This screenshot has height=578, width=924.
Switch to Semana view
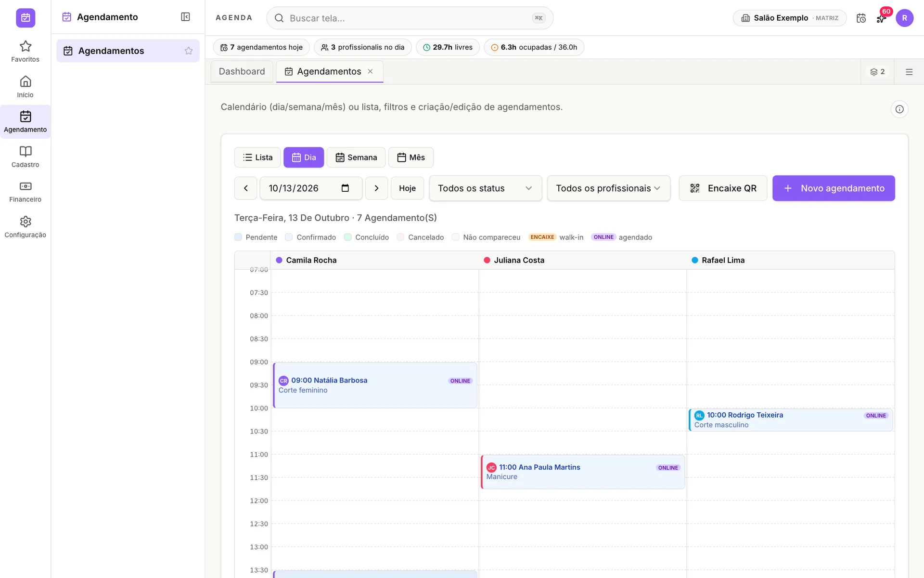click(356, 158)
